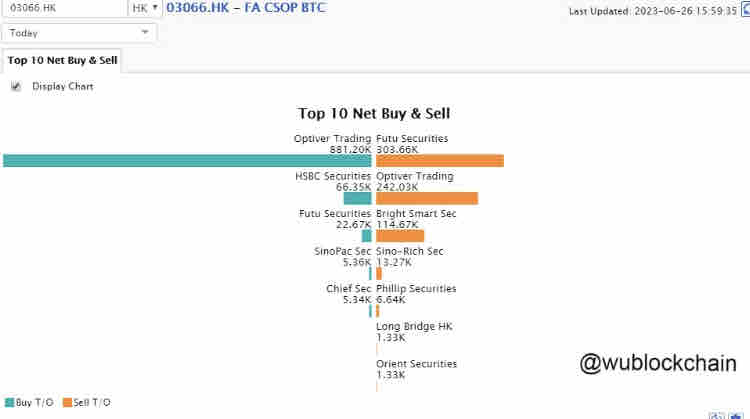750x419 pixels.
Task: Toggle the Sell T/O legend swatch
Action: (67, 402)
